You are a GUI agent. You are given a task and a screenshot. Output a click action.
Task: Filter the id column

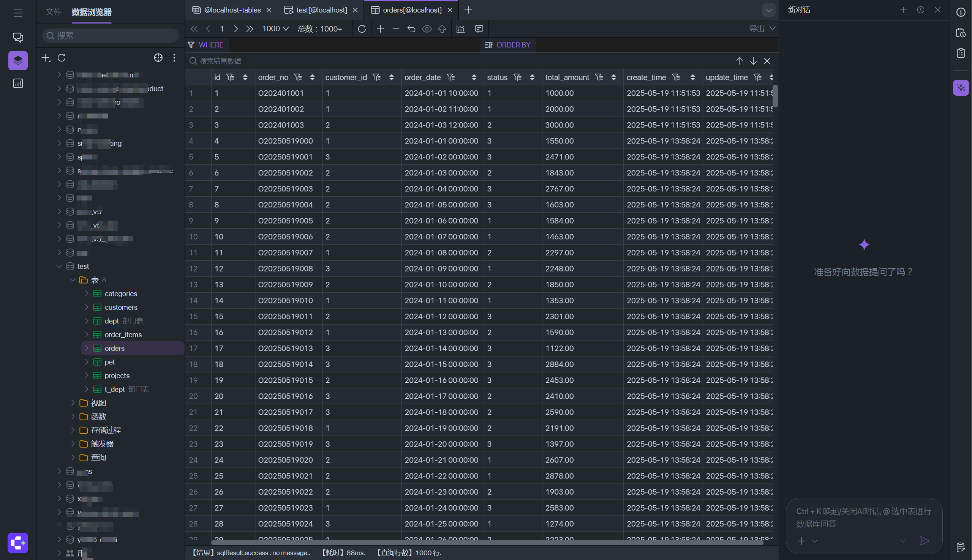[230, 77]
